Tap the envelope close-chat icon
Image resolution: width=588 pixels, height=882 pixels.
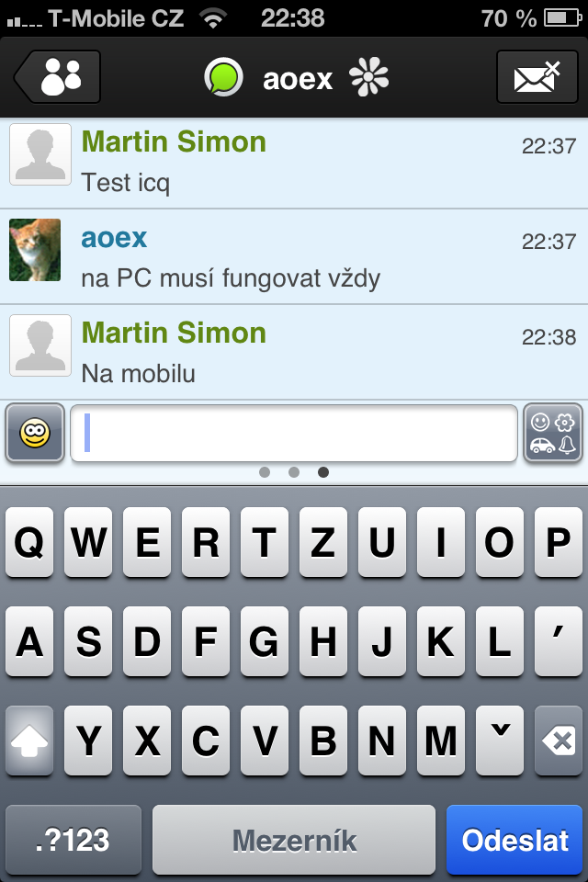[537, 76]
